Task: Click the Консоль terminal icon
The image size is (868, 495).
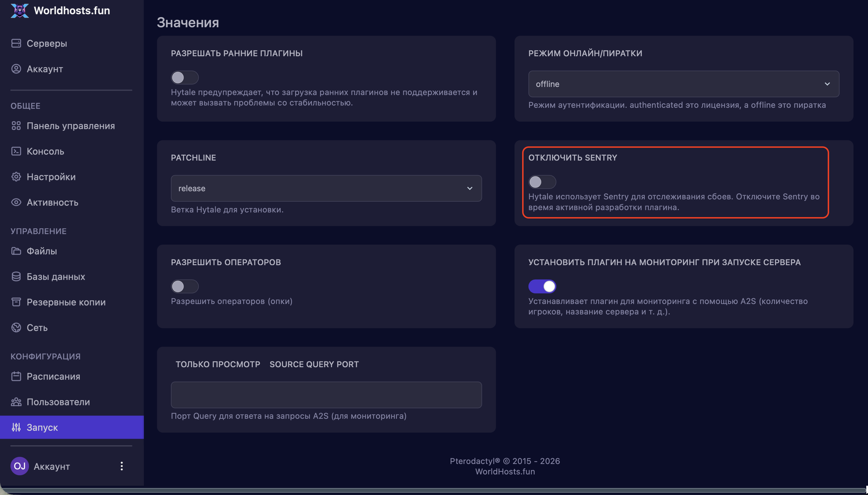Action: tap(16, 151)
